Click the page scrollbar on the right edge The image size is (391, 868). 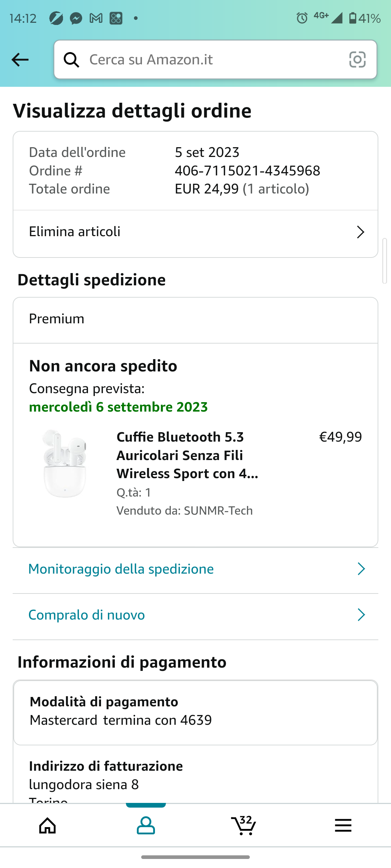[x=384, y=260]
